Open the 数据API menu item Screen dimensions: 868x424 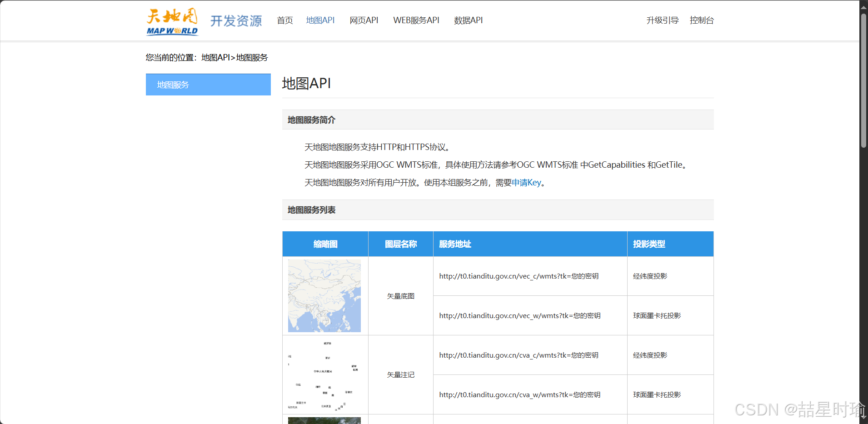[x=469, y=20]
